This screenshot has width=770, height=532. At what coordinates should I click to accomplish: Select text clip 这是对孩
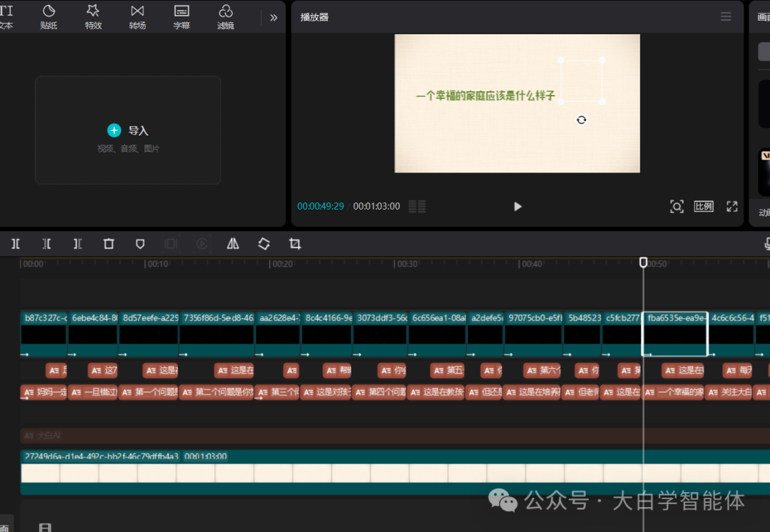[x=326, y=392]
